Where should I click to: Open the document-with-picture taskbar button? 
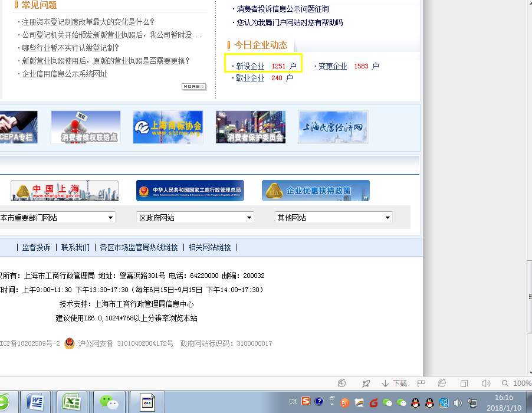[147, 402]
